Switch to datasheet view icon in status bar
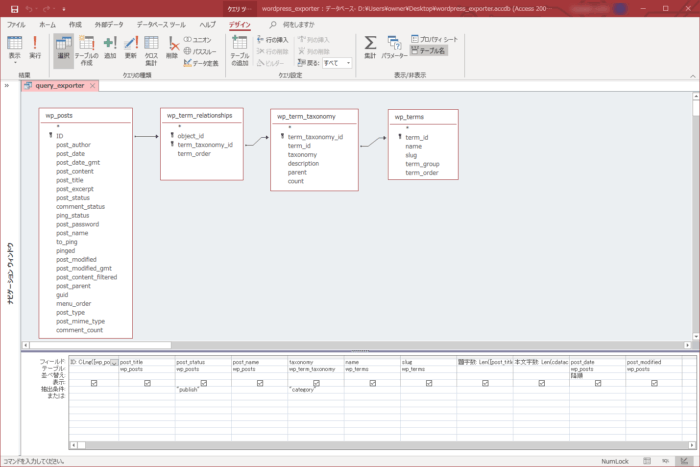700x467 pixels. (647, 461)
